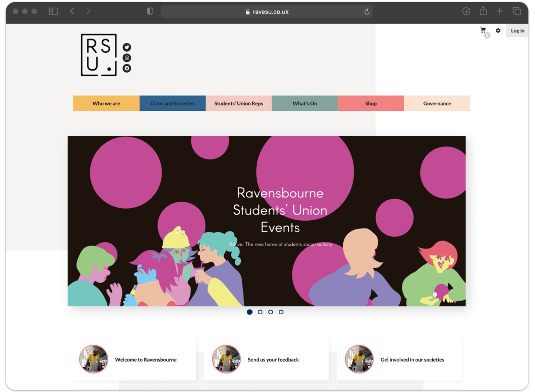Open the RSU Twitter page

point(127,47)
